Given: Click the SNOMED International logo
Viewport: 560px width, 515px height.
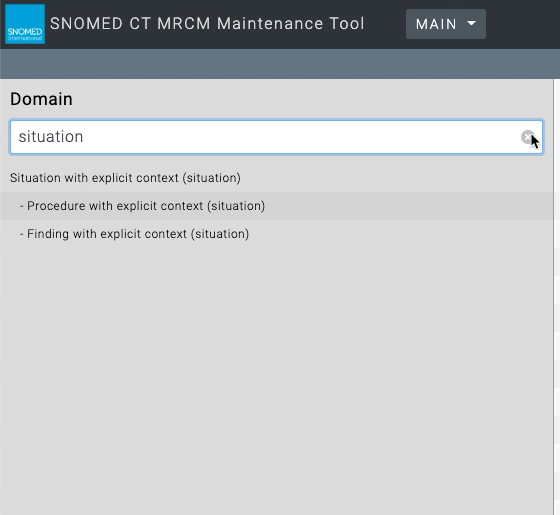Looking at the screenshot, I should click(25, 24).
